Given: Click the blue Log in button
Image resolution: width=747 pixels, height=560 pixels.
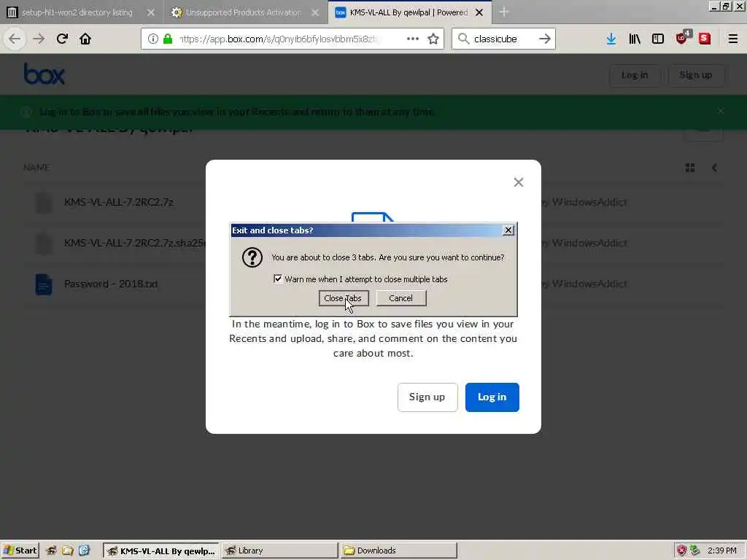Looking at the screenshot, I should tap(492, 397).
